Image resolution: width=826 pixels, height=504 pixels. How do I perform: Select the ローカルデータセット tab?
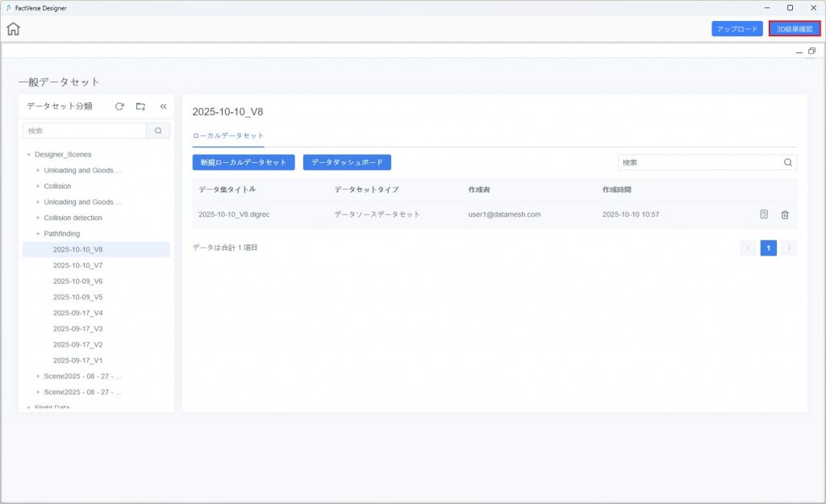pos(228,135)
